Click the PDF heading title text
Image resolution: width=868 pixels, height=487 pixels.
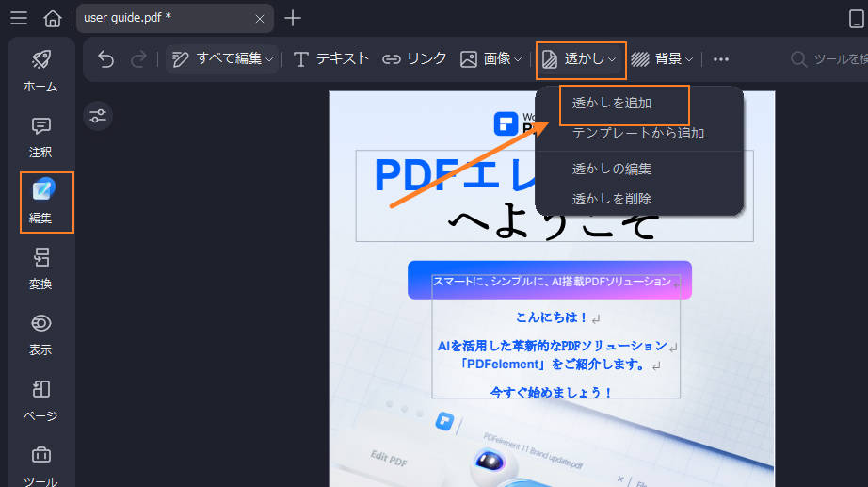[455, 175]
